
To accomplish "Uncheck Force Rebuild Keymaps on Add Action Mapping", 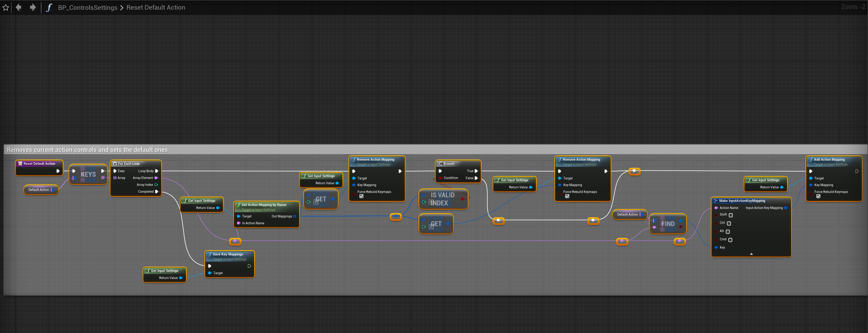I will tap(818, 196).
